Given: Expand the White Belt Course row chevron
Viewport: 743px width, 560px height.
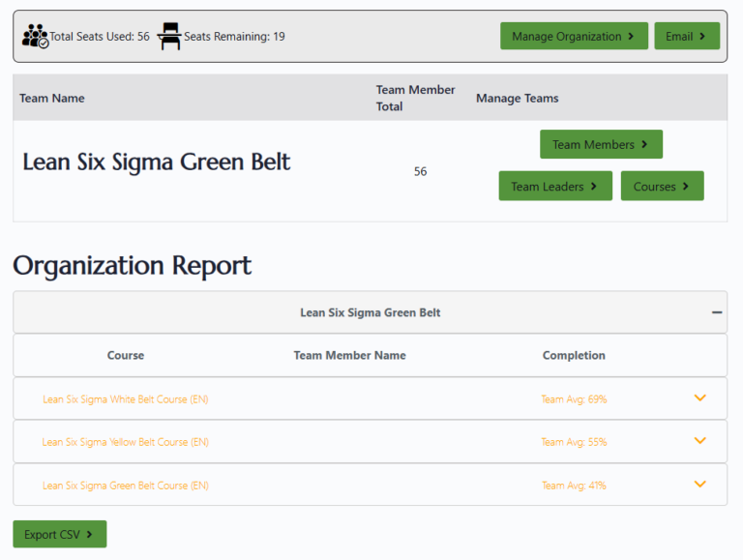Looking at the screenshot, I should click(x=700, y=398).
